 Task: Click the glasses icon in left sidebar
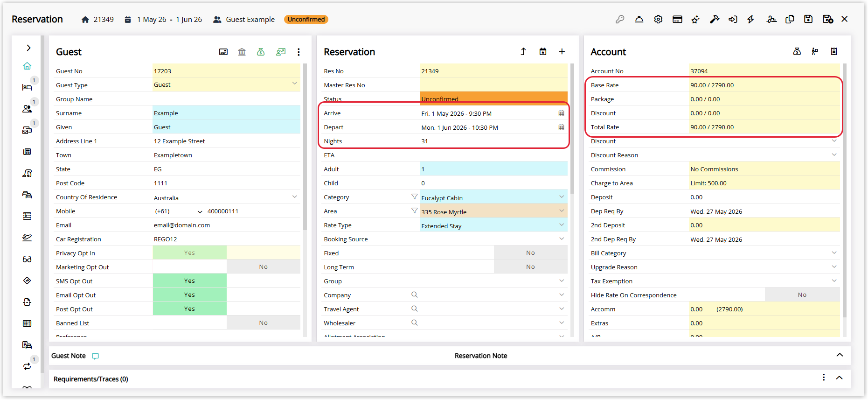point(27,259)
